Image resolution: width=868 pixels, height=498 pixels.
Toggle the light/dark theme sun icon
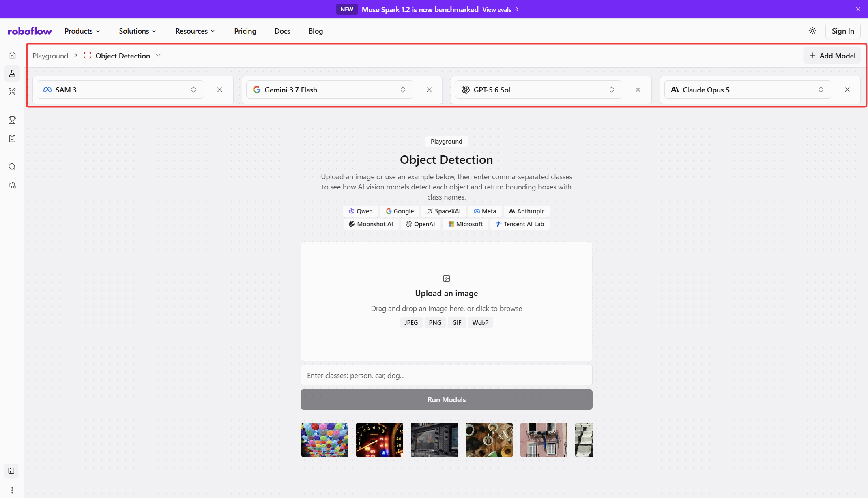pos(812,31)
